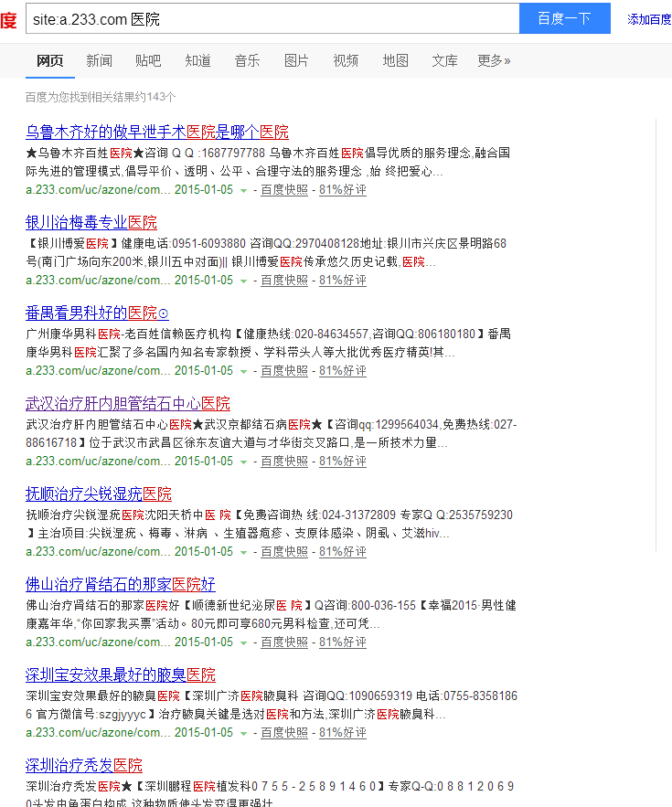Open 百度快照 for the 佛山治疗肾结石 result
This screenshot has width=672, height=807.
pyautogui.click(x=284, y=642)
